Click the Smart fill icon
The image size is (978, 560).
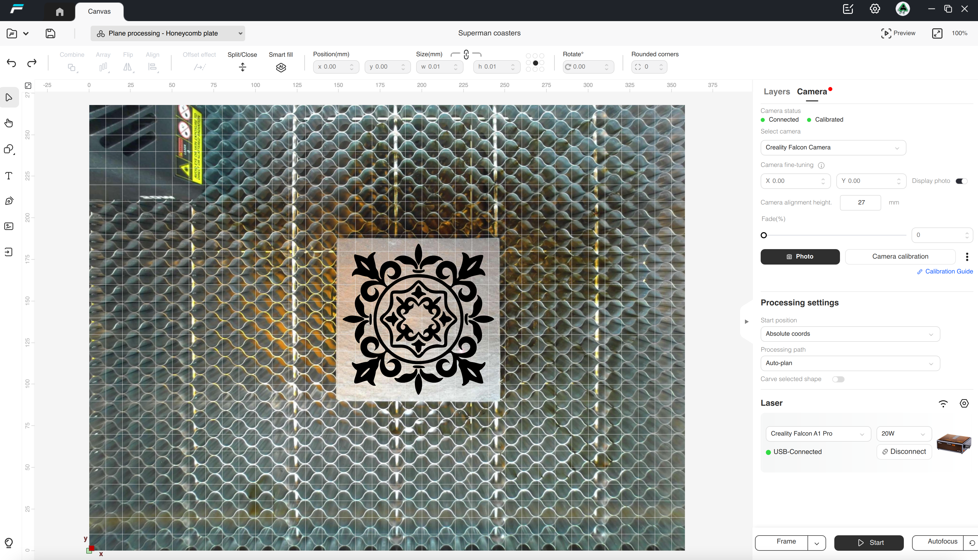pos(281,68)
